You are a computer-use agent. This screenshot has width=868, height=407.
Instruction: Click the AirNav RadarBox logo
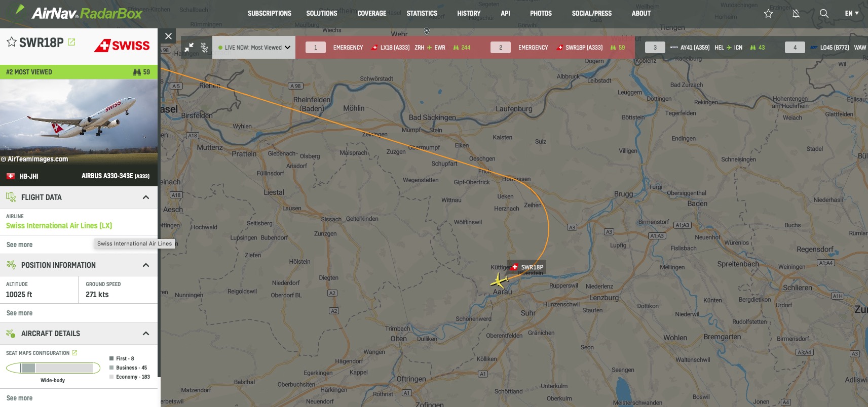click(79, 12)
